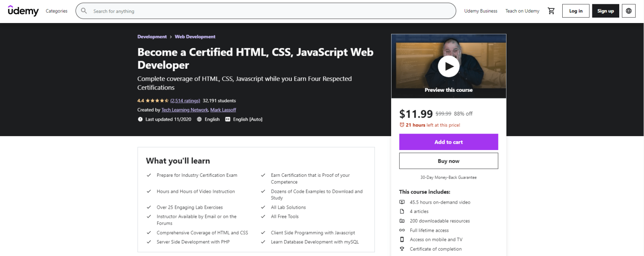Click the on-demand video icon in course includes
Screen dimensions: 644x256
click(402, 202)
